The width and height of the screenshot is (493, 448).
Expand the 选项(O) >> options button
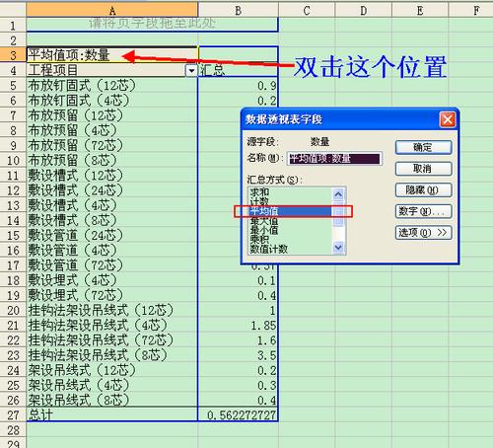[x=423, y=233]
